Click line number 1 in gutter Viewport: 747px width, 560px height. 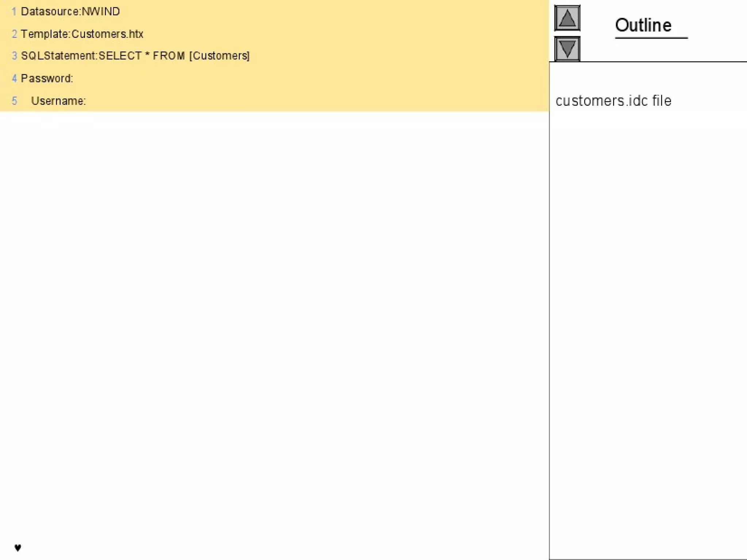[x=14, y=12]
